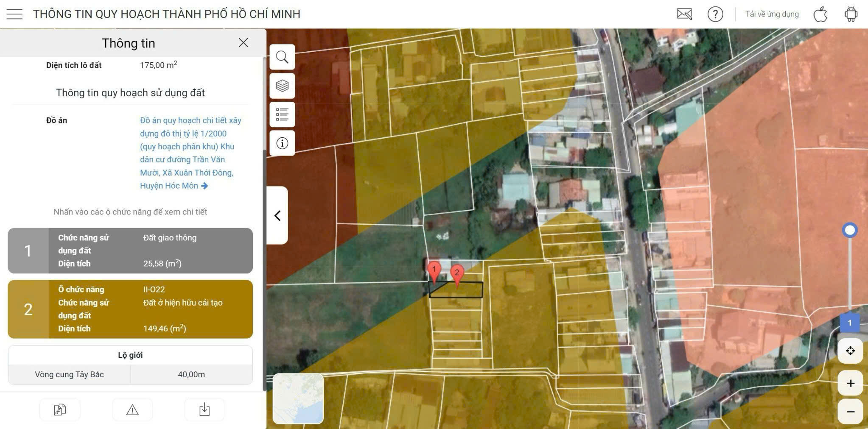
Task: Select land function card 2 II-O22
Action: [x=130, y=309]
